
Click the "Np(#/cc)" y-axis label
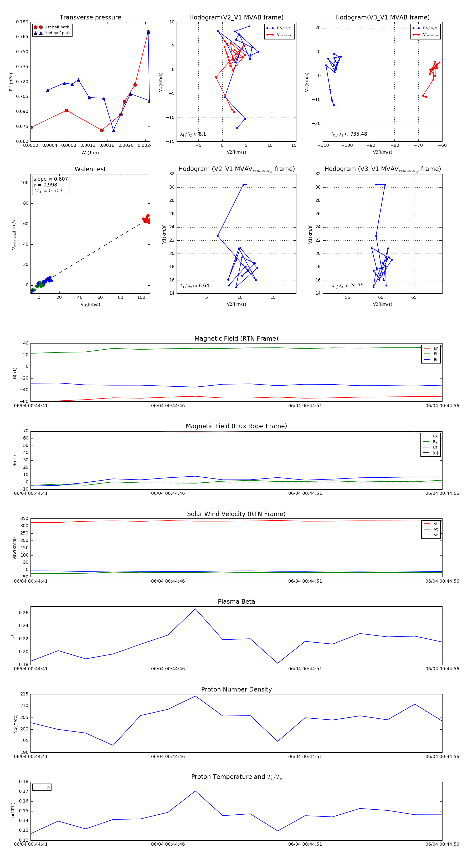click(15, 723)
